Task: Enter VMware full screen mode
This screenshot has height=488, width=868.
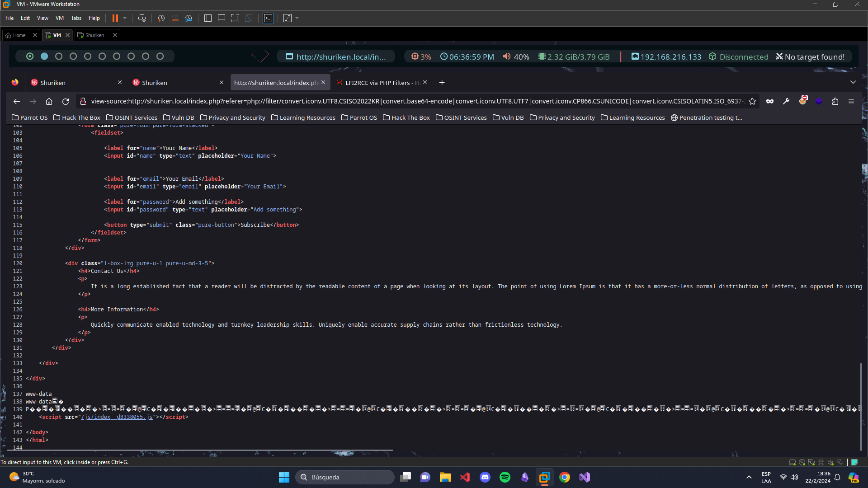Action: (235, 18)
